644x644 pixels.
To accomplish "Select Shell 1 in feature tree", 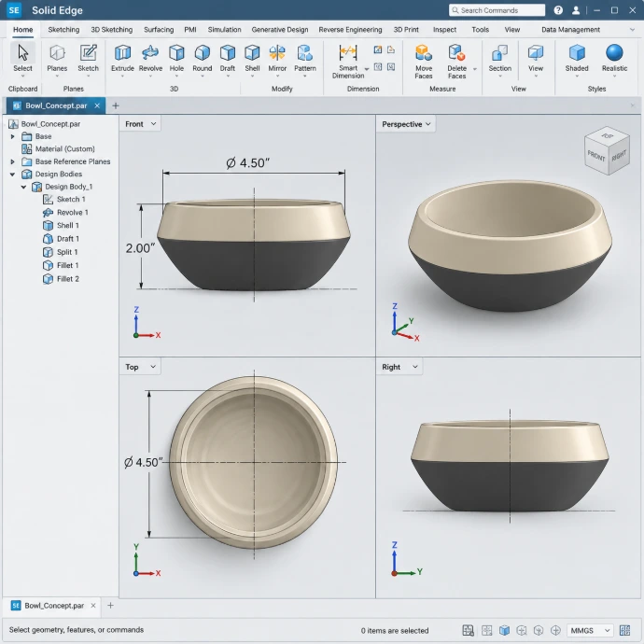I will [x=62, y=226].
